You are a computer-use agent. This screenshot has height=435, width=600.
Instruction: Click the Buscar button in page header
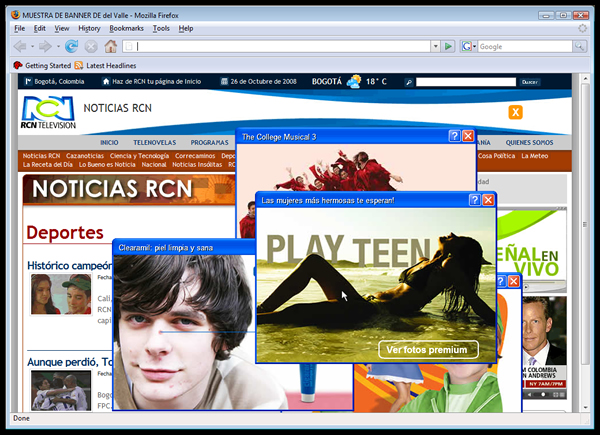tap(529, 81)
